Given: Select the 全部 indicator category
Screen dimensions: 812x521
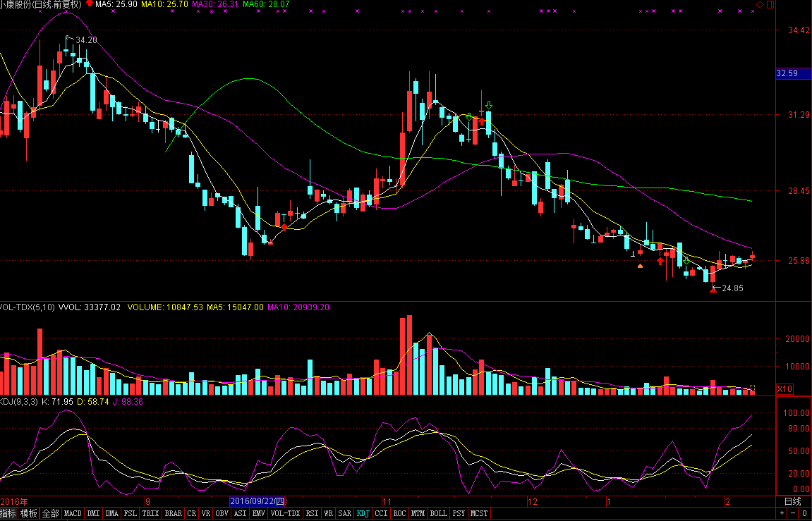Looking at the screenshot, I should 50,513.
